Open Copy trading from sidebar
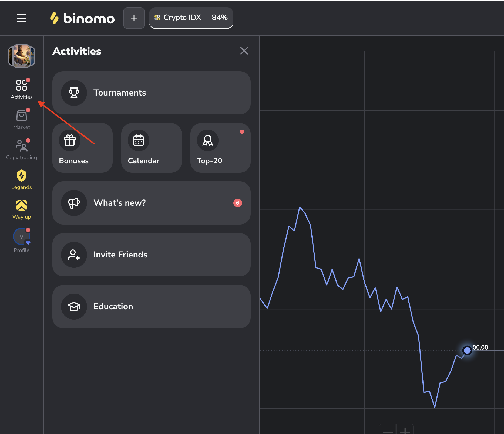 click(22, 150)
